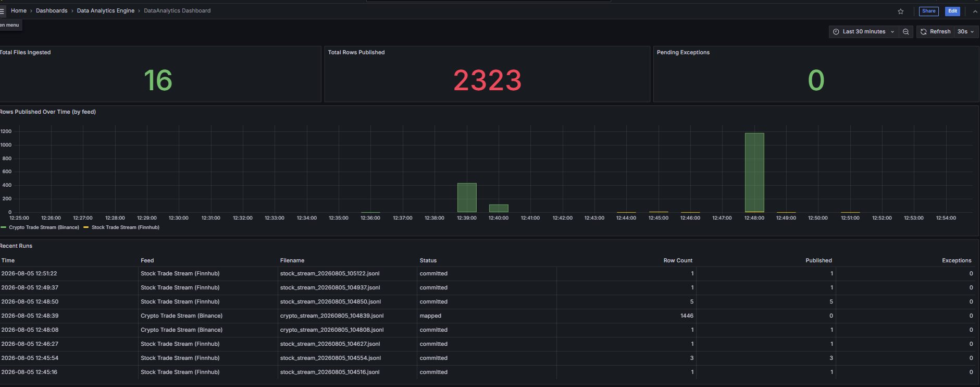Sort table by Filename column header

point(292,260)
